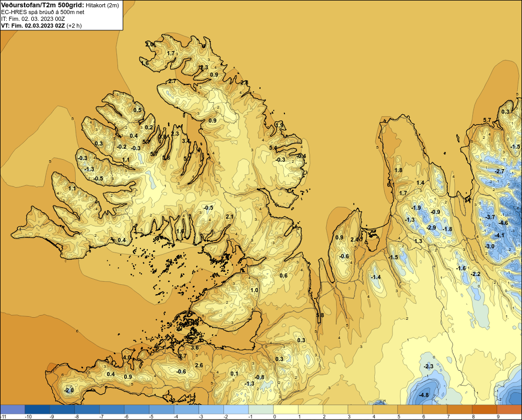Click the initial time line 'IT: Fim. 02. 03. 2023 00Z'
Screen dimensions: 522x420
click(x=33, y=19)
